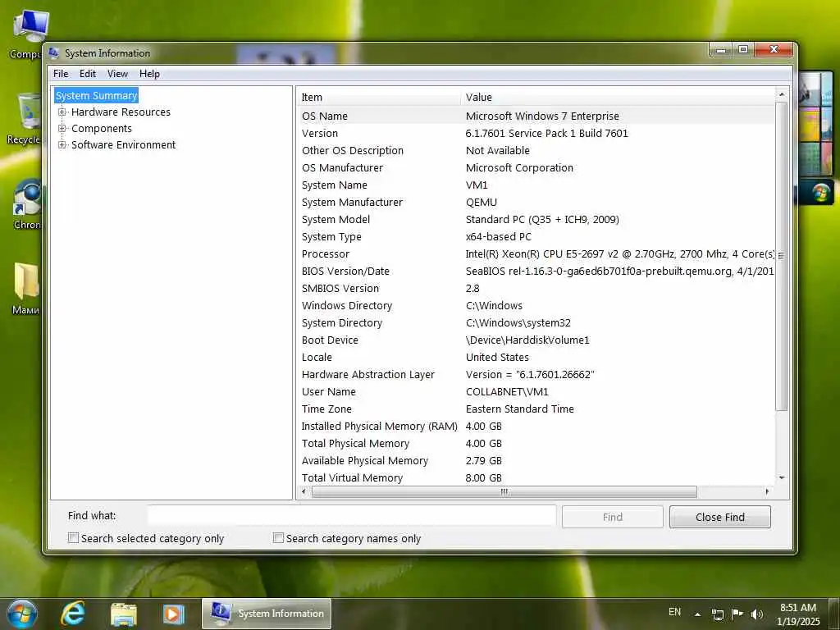
Task: Select the Chrome shortcut desktop icon
Action: tap(25, 204)
